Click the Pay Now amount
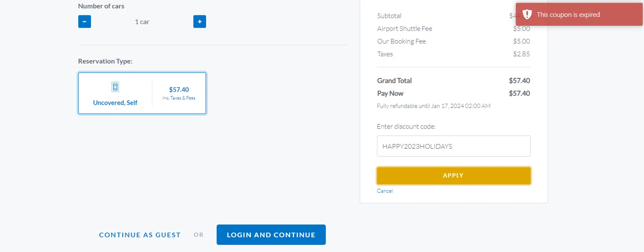 [519, 93]
